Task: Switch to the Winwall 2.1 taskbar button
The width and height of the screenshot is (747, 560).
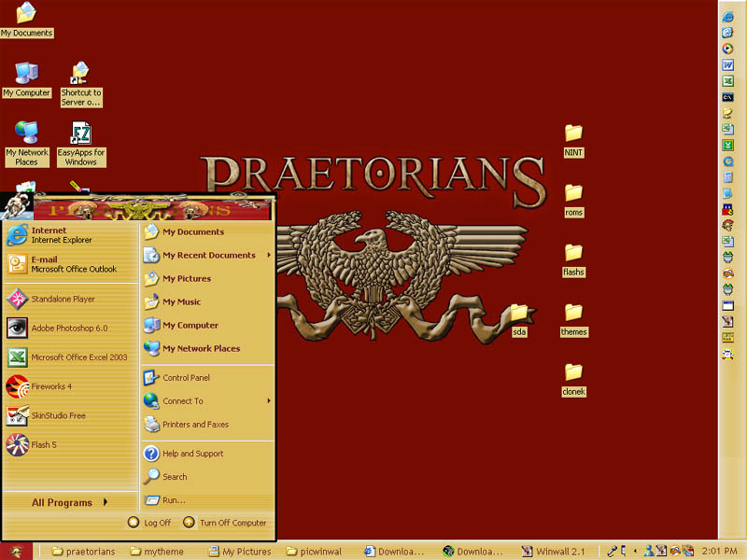Action: pyautogui.click(x=553, y=552)
